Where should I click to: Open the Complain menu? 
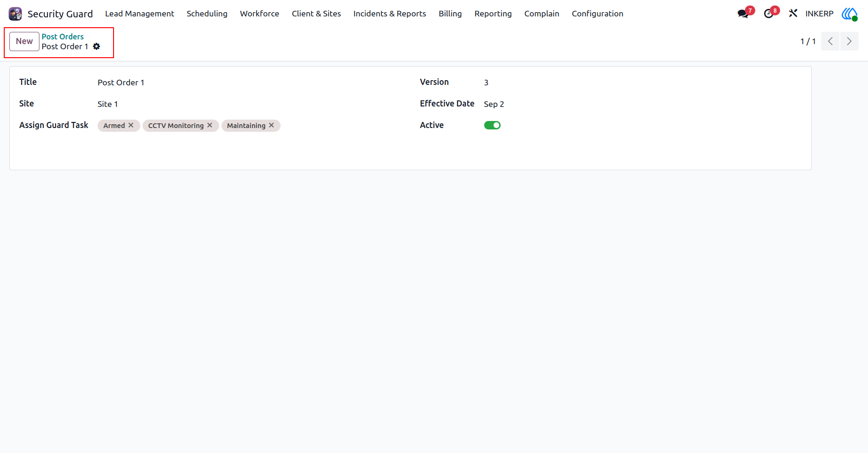click(x=541, y=14)
